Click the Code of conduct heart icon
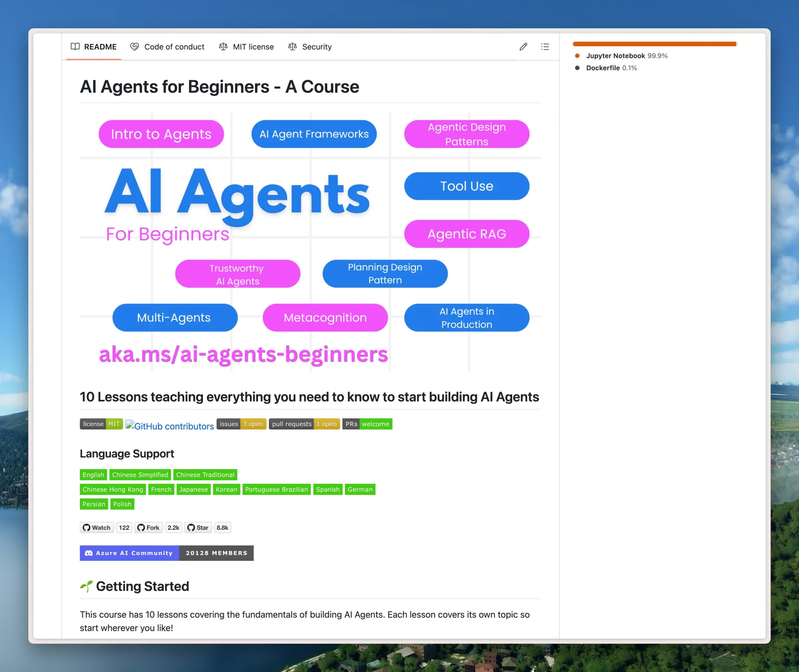Screen dimensions: 799x672 (135, 47)
